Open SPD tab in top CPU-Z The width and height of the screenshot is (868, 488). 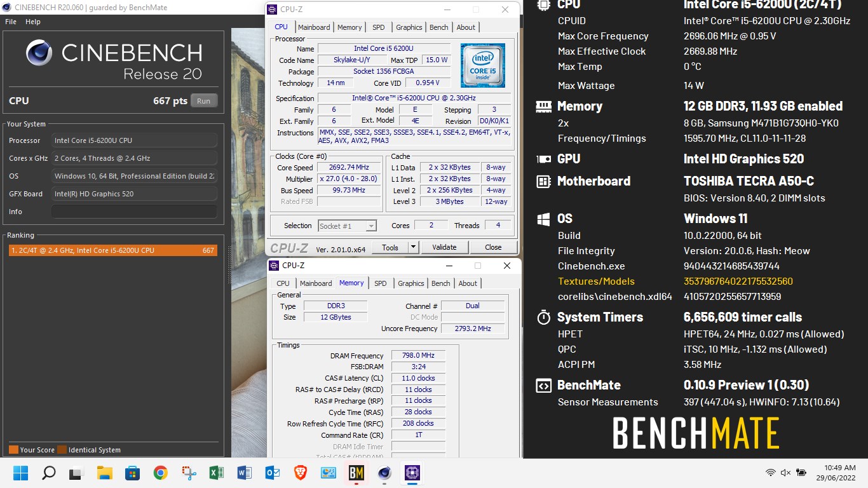pos(379,27)
